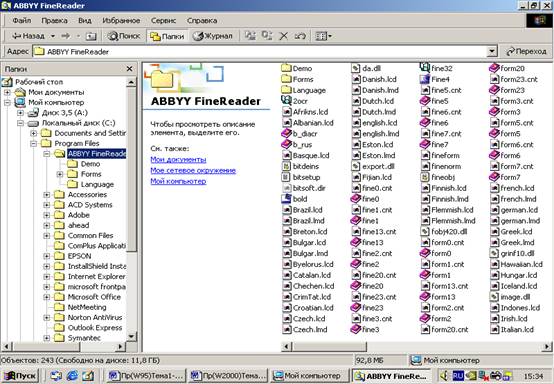Open the Мои документы link
The width and height of the screenshot is (554, 384).
178,159
